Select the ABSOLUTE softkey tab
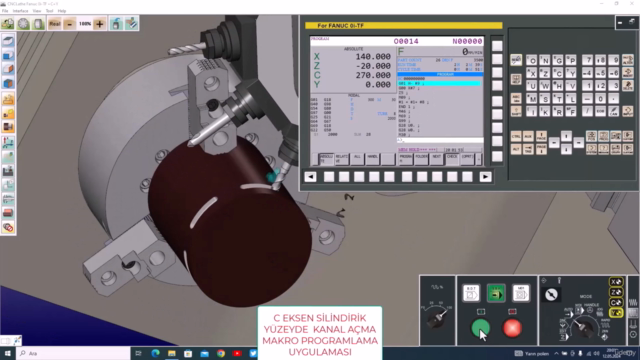Screen dimensions: 640x360 (326, 159)
